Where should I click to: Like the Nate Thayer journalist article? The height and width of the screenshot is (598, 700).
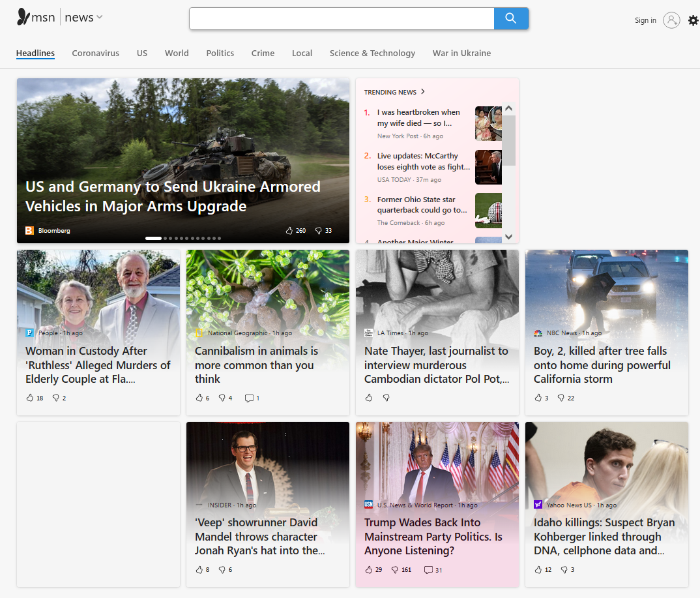369,398
